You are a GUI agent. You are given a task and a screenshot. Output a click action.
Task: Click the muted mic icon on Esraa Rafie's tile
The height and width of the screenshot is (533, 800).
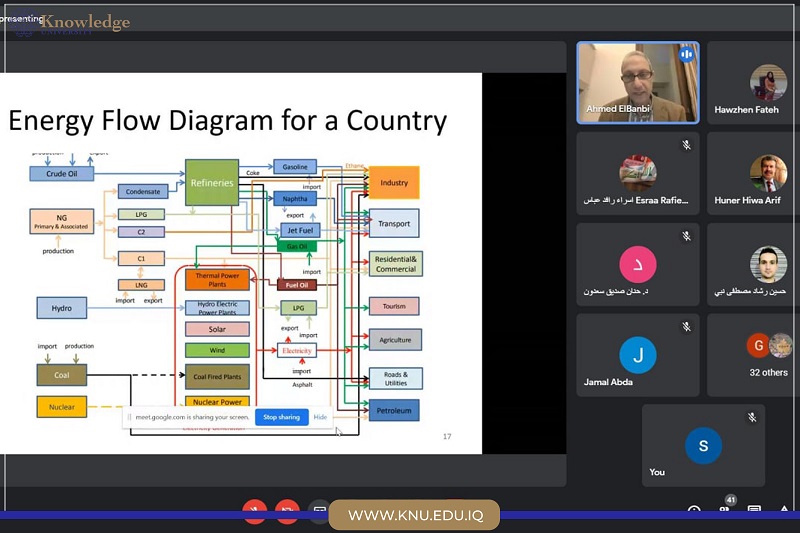687,145
